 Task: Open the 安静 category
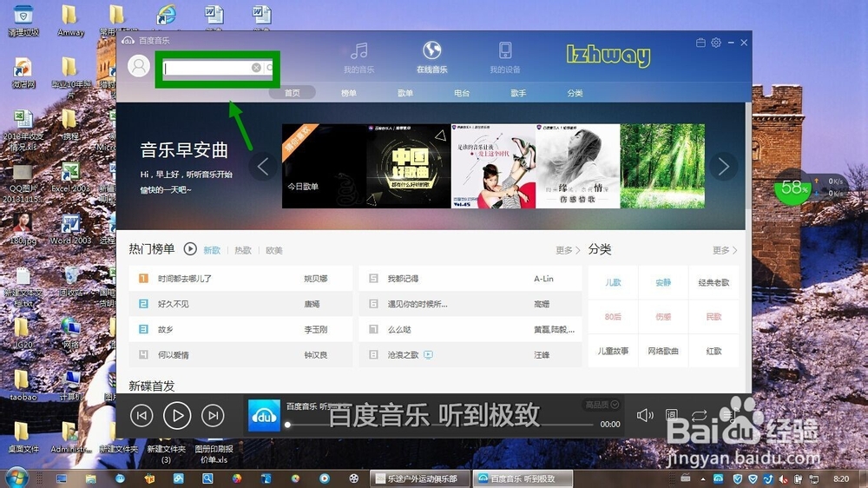pyautogui.click(x=663, y=282)
